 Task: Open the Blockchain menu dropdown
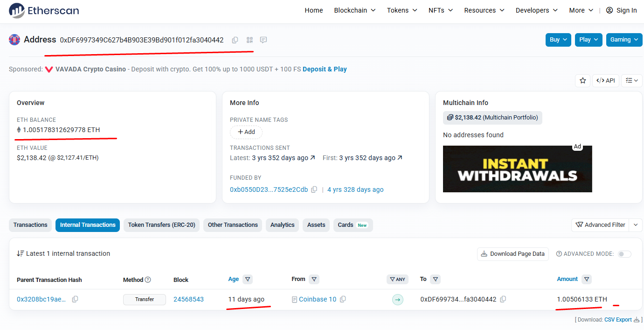(354, 10)
